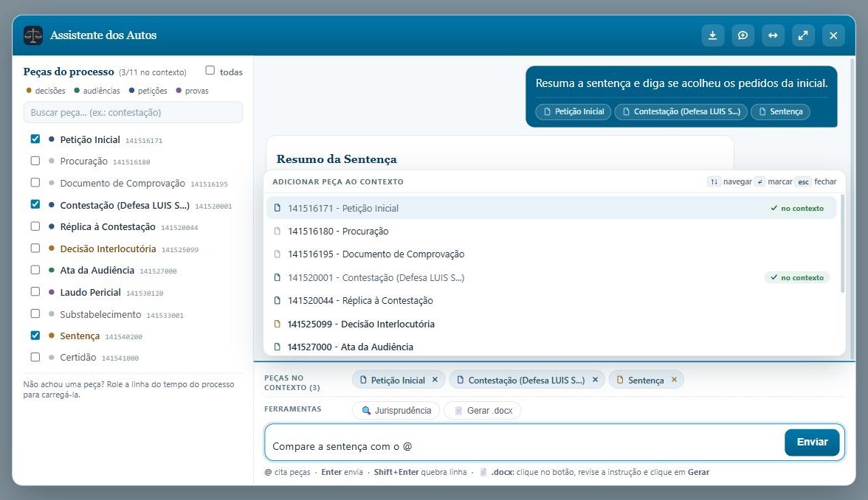Image resolution: width=868 pixels, height=500 pixels.
Task: Remove Contestação chip from context
Action: 595,380
